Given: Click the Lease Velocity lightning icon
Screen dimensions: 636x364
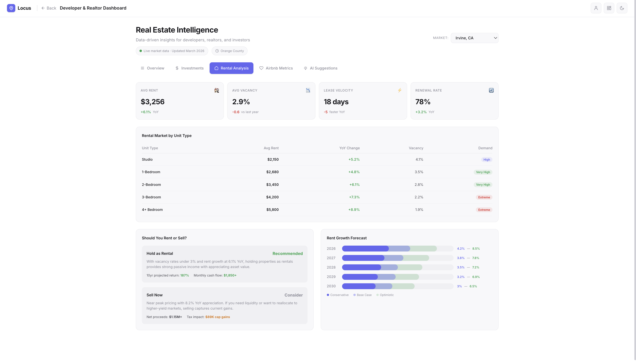Looking at the screenshot, I should pos(400,90).
